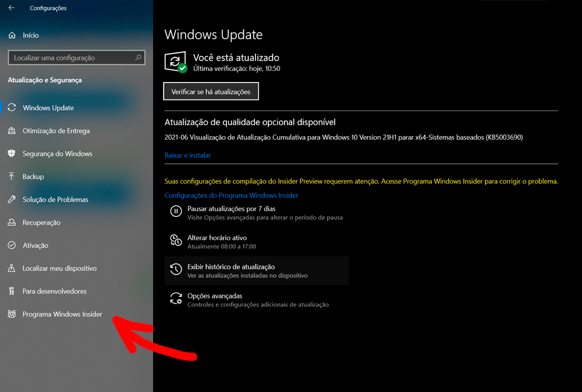The width and height of the screenshot is (582, 392).
Task: Click the gear-sync icon for Opções avançadas
Action: pos(176,298)
